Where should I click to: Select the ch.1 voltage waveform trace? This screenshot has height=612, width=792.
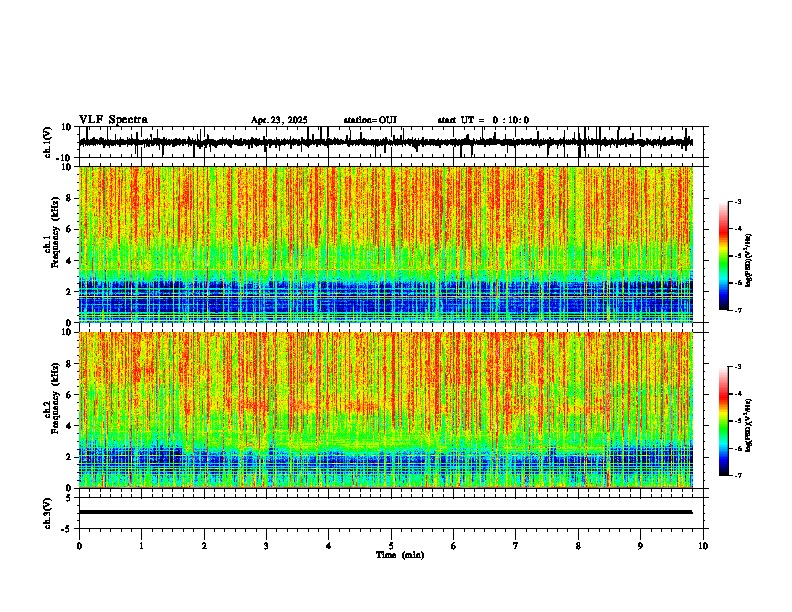pyautogui.click(x=386, y=142)
